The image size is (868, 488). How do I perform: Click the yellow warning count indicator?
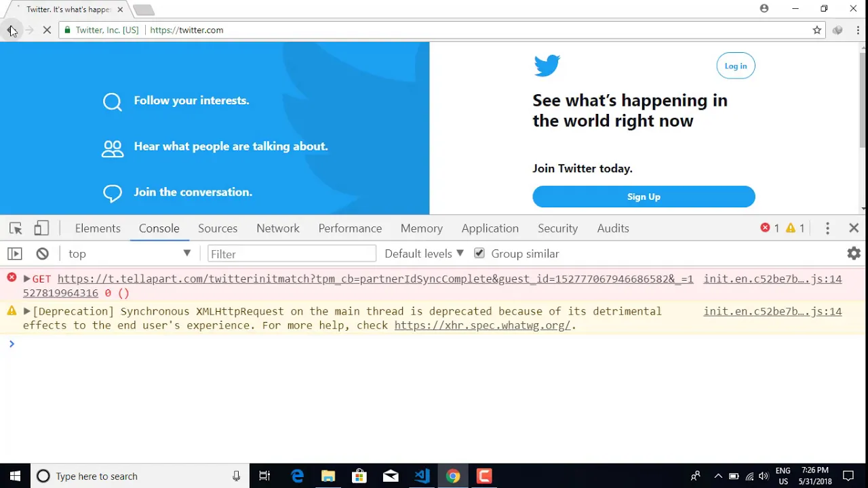[795, 228]
